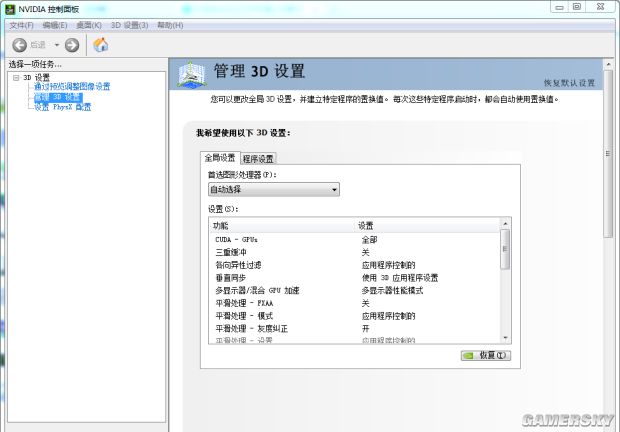Click 恢复默认设置 link in header

[x=569, y=83]
